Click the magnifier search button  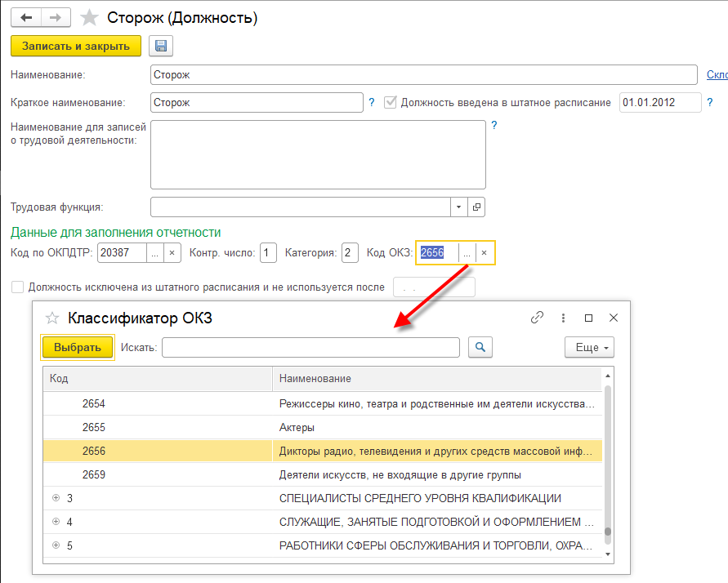(x=480, y=347)
